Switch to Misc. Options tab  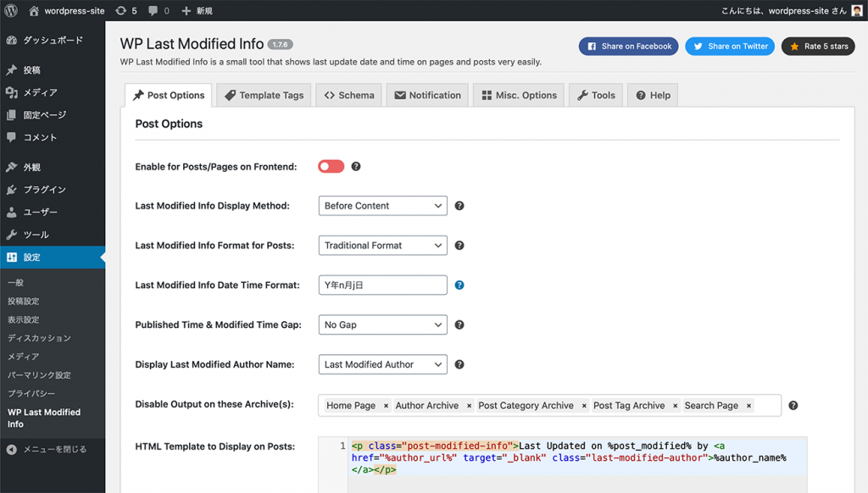519,95
